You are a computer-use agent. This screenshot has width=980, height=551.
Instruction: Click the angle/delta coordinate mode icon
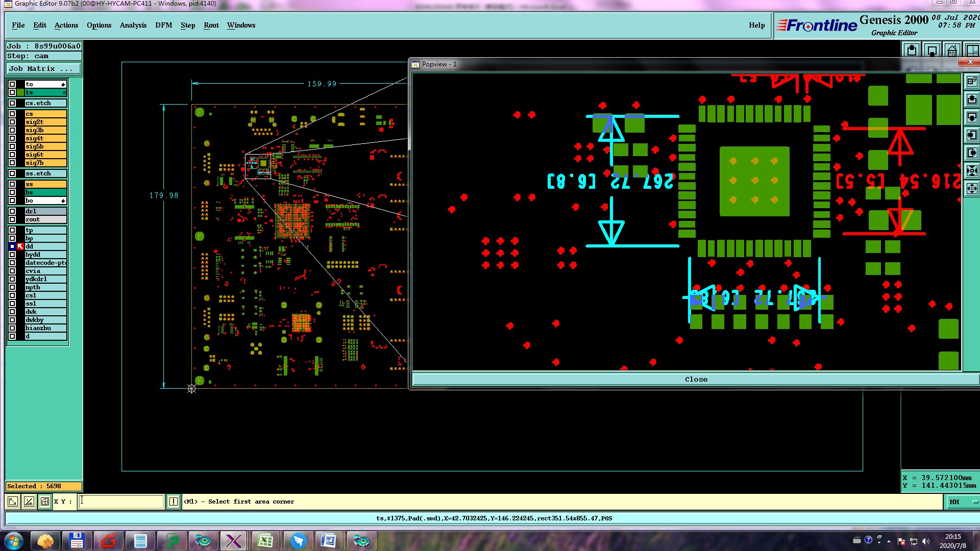coord(29,502)
